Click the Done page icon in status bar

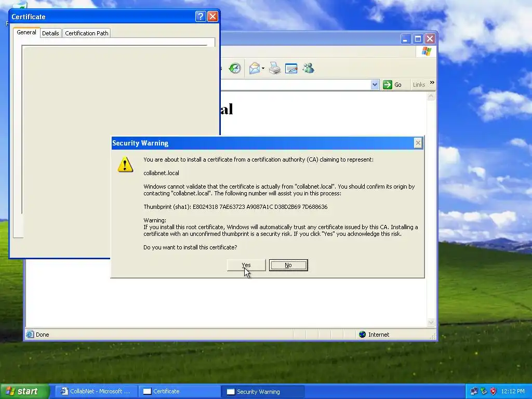coord(30,334)
